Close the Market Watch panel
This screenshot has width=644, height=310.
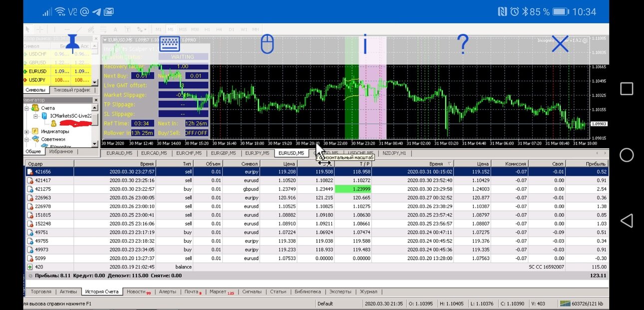[x=95, y=38]
